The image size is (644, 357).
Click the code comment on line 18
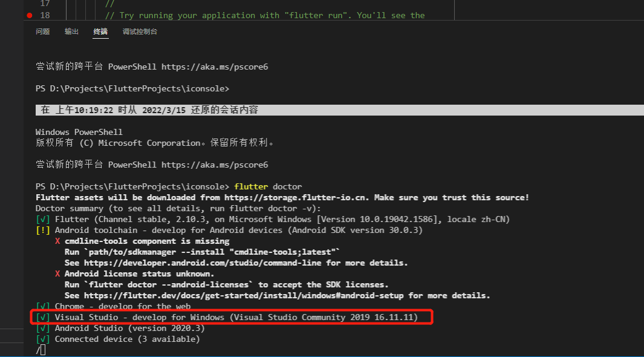[265, 16]
